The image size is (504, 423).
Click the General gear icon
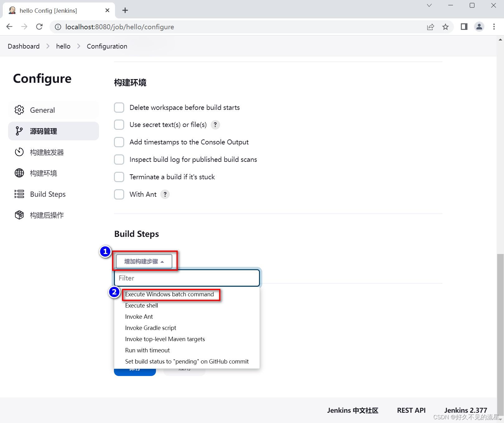pyautogui.click(x=19, y=110)
